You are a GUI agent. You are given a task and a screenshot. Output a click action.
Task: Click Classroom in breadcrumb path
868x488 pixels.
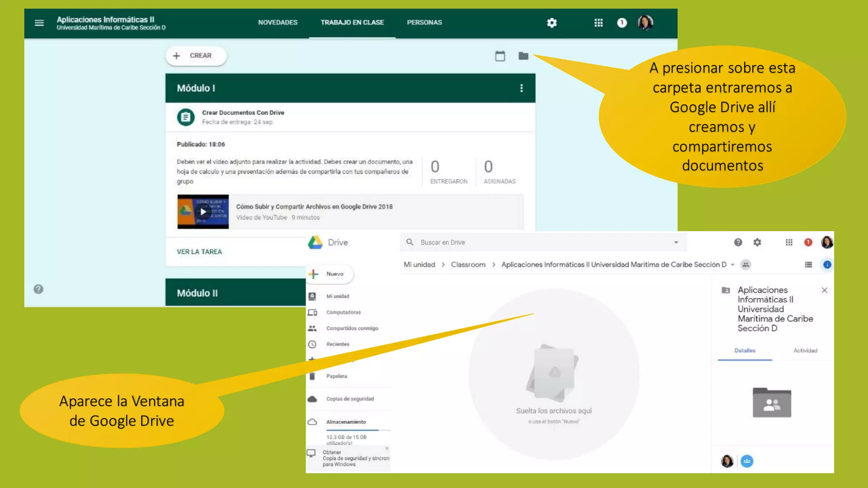[x=468, y=265]
